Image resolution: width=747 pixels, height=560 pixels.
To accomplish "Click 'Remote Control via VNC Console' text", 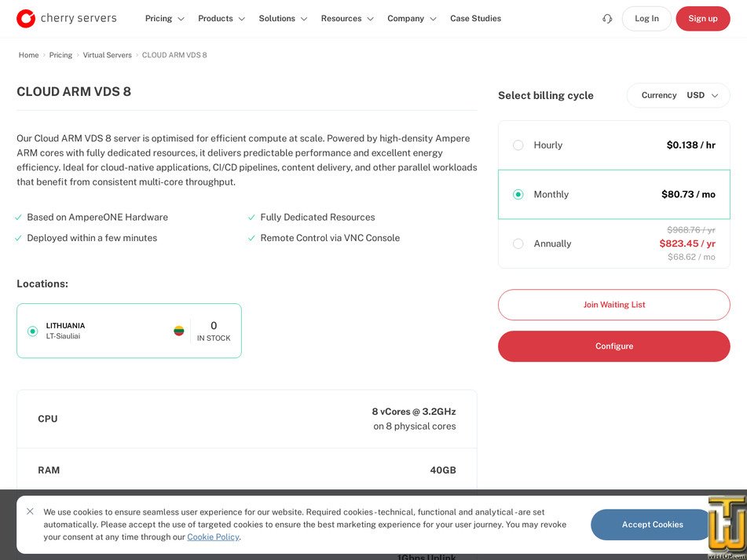I will (330, 238).
